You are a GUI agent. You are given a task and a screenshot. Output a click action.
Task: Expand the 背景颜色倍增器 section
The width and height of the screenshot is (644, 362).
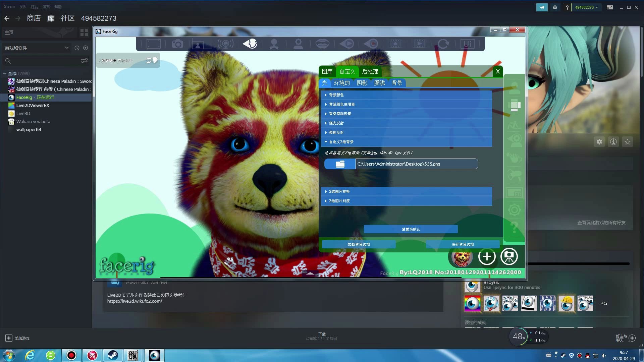(x=407, y=104)
